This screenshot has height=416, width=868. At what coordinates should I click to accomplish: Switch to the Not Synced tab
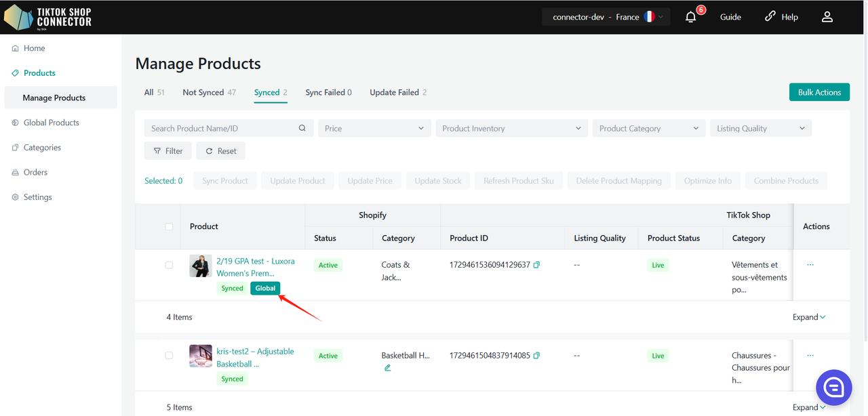coord(209,92)
